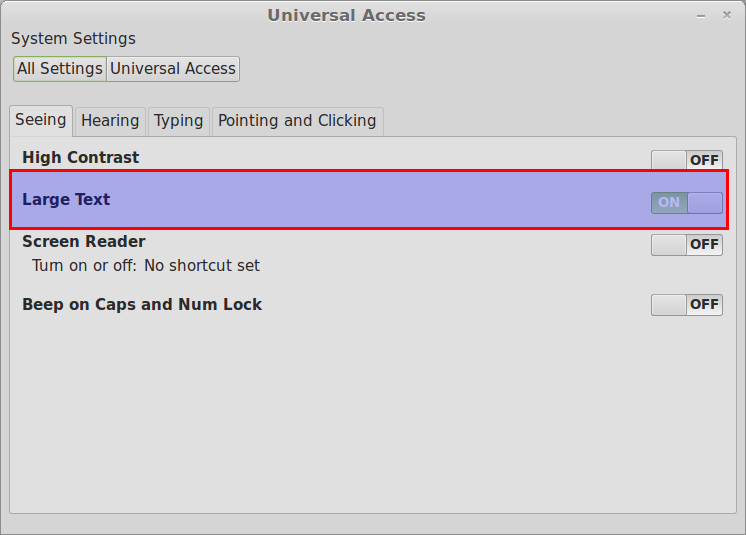Click the Universal Access title bar
The width and height of the screenshot is (746, 535).
click(x=346, y=15)
